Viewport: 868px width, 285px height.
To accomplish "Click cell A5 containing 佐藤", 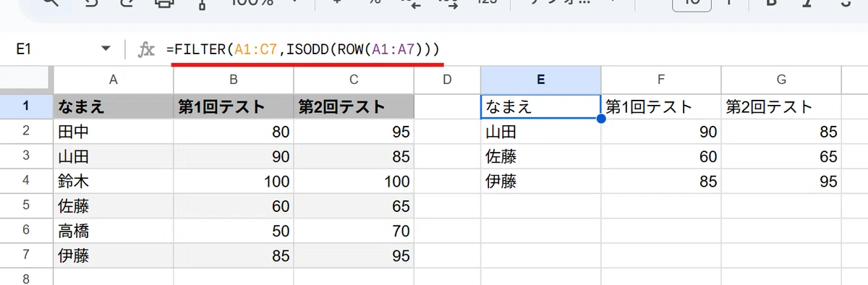I will 113,205.
